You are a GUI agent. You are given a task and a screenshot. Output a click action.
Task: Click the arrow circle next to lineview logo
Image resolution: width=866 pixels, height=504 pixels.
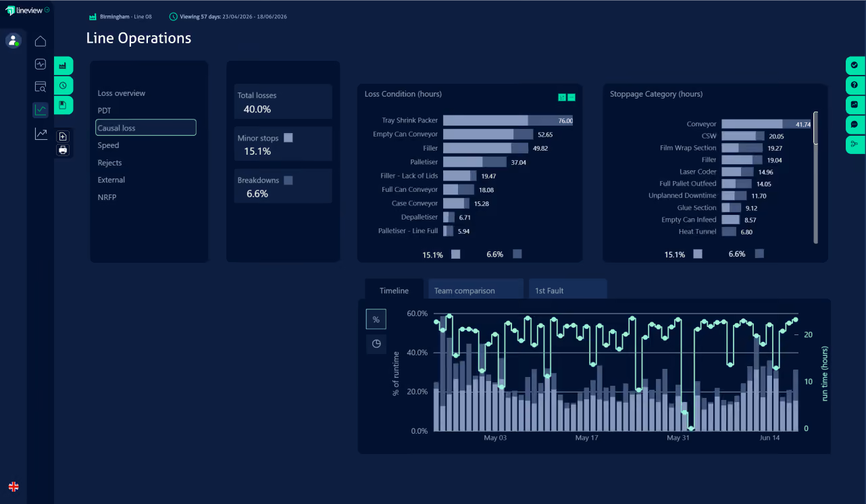(x=47, y=9)
